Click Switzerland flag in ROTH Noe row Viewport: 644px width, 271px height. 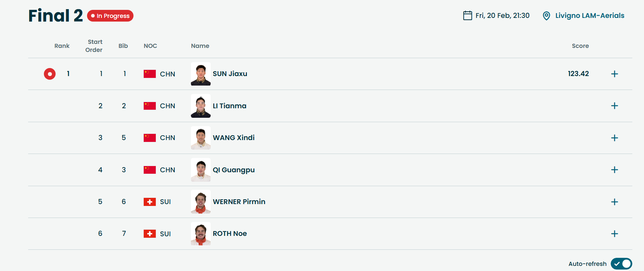(x=150, y=234)
